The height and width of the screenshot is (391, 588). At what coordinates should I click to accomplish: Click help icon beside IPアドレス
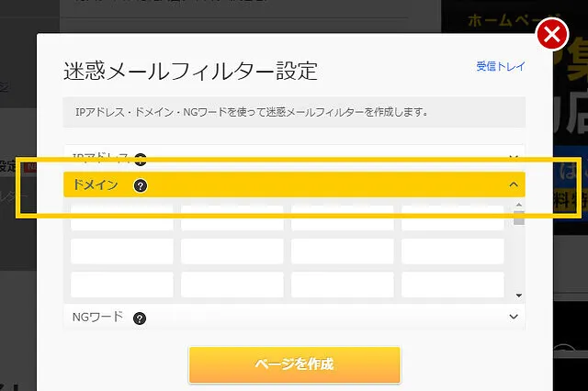pos(141,159)
